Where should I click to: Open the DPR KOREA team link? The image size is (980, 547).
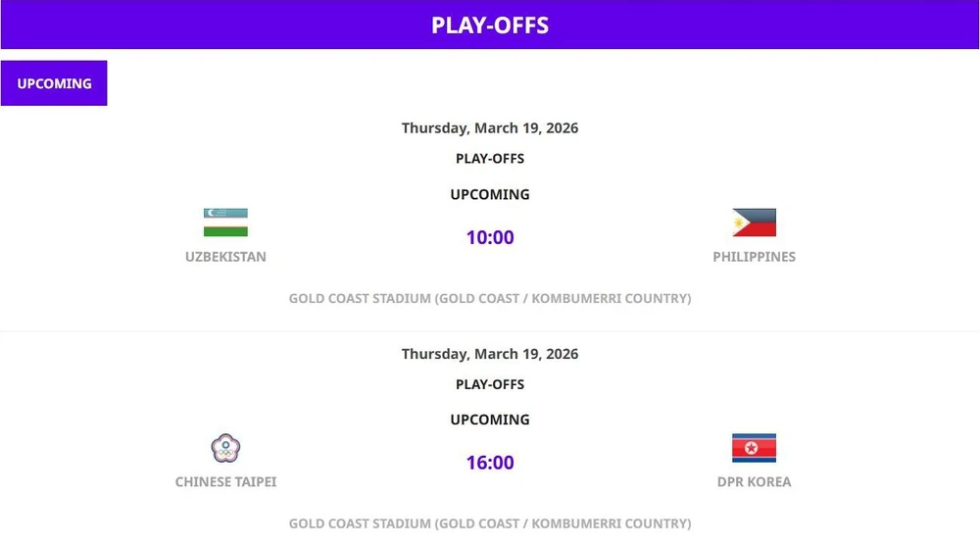tap(754, 482)
